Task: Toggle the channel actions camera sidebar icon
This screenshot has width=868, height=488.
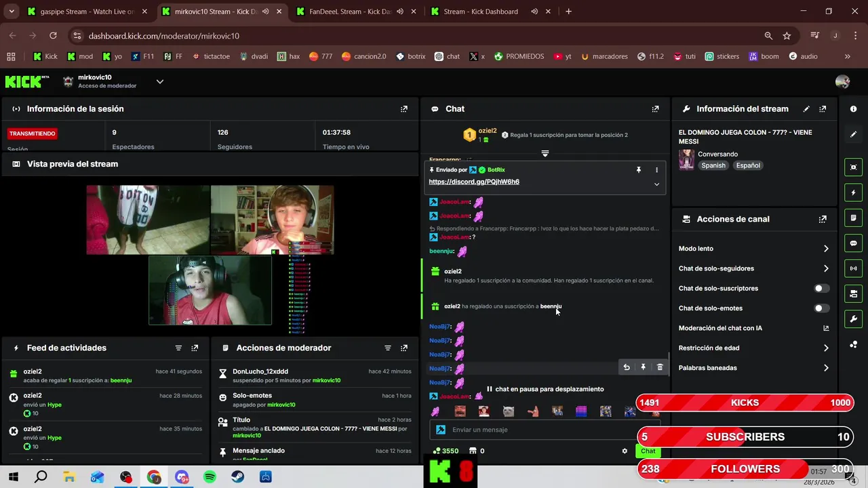Action: 853,293
